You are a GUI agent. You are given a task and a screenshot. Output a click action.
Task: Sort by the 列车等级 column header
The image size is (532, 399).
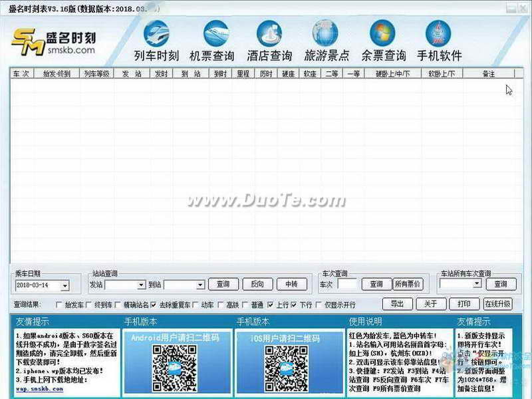[x=96, y=74]
